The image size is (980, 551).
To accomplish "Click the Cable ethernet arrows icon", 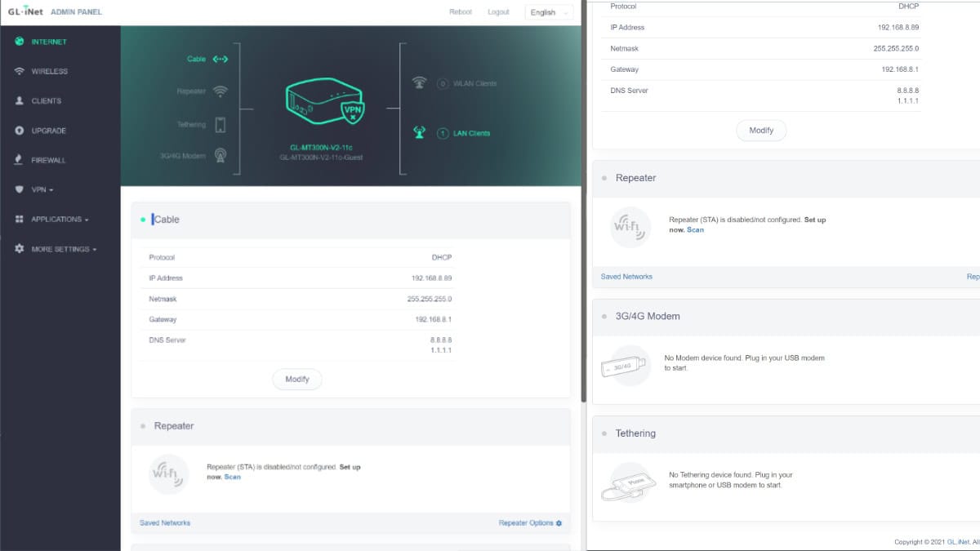I will (x=220, y=59).
